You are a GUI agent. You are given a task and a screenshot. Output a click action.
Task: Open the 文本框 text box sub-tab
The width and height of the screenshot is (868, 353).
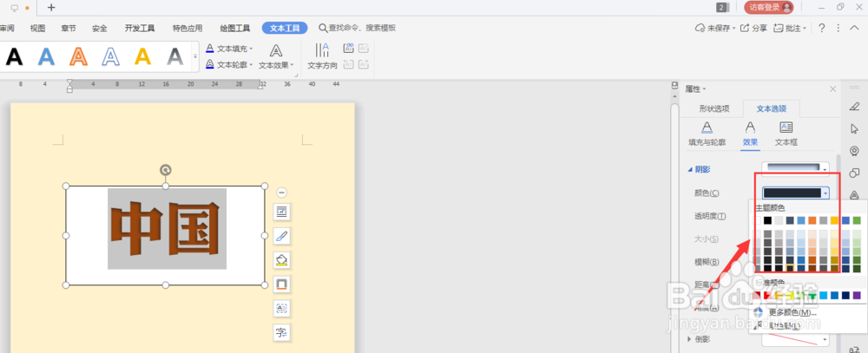(786, 134)
